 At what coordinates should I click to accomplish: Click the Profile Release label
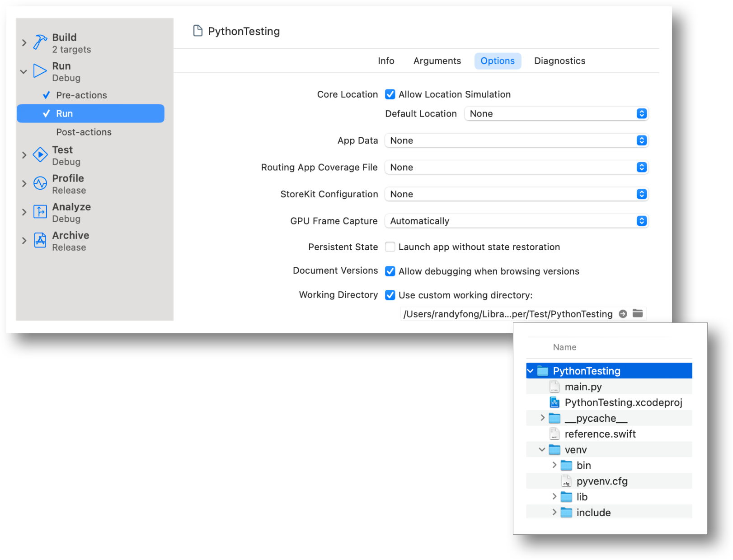tap(69, 184)
